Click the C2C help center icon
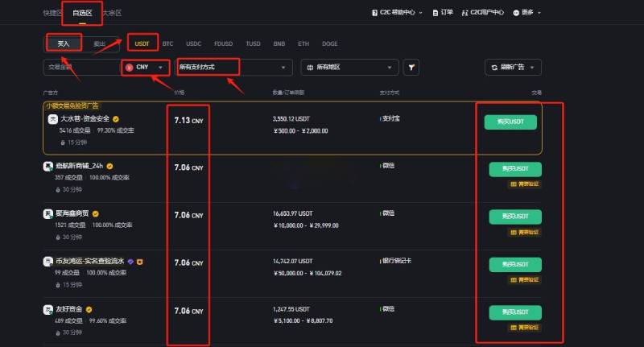This screenshot has width=644, height=347. (x=374, y=13)
